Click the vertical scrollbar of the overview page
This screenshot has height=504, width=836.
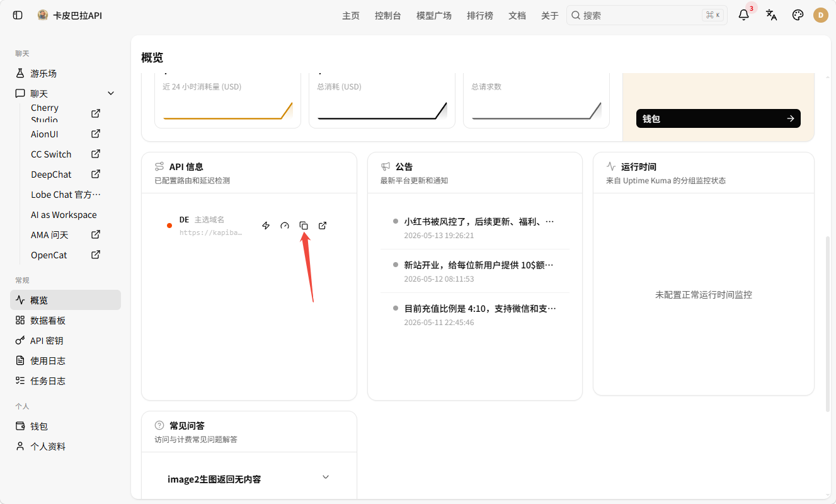click(x=828, y=324)
